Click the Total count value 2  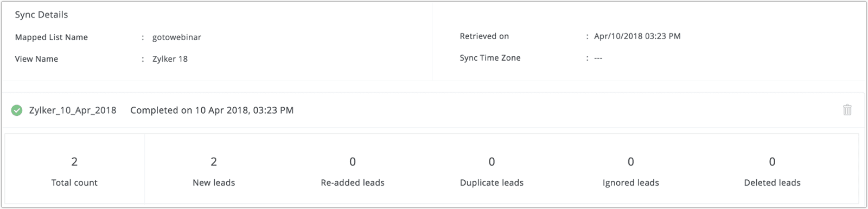point(74,161)
